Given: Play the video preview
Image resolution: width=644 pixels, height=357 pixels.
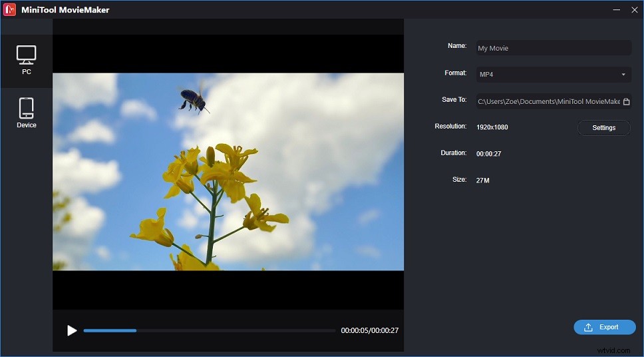Looking at the screenshot, I should click(x=72, y=330).
